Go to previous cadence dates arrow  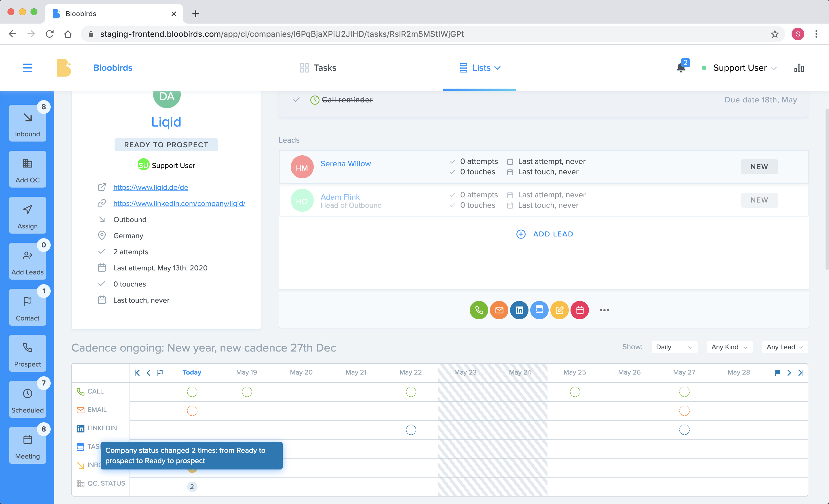[x=148, y=373]
